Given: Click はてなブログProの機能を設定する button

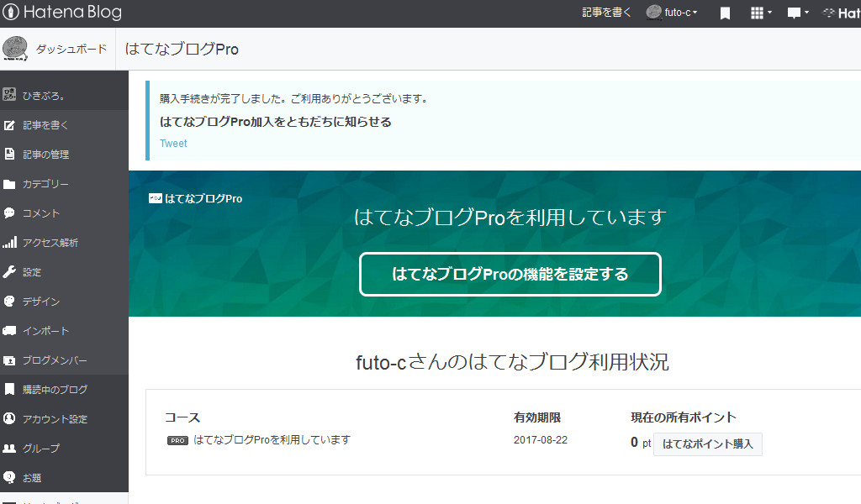Looking at the screenshot, I should point(510,274).
